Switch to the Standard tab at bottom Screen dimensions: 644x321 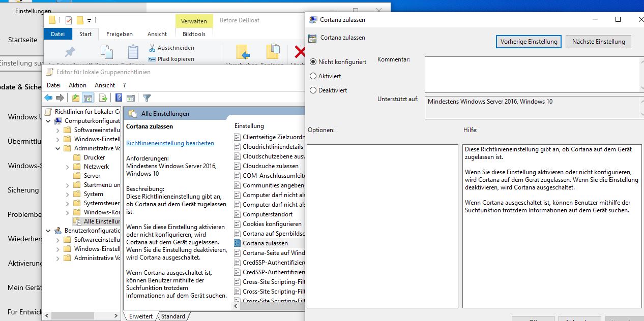tap(173, 316)
